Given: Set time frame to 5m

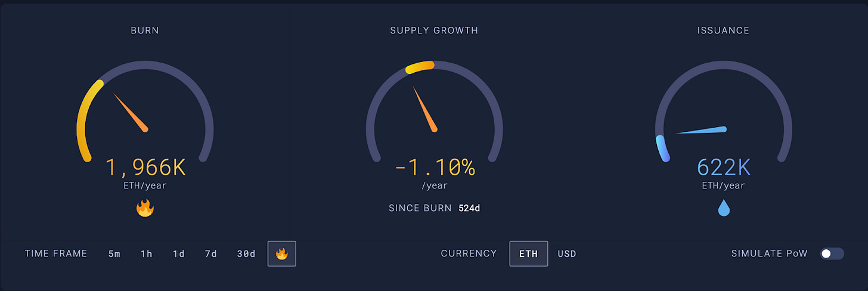Looking at the screenshot, I should click(114, 253).
